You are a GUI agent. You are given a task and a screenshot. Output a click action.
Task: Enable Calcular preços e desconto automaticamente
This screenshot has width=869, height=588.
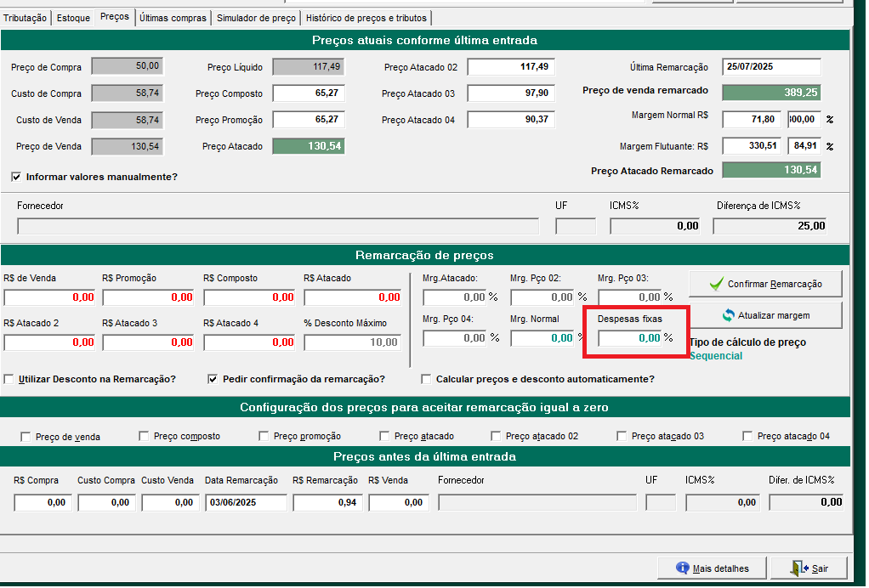(427, 379)
